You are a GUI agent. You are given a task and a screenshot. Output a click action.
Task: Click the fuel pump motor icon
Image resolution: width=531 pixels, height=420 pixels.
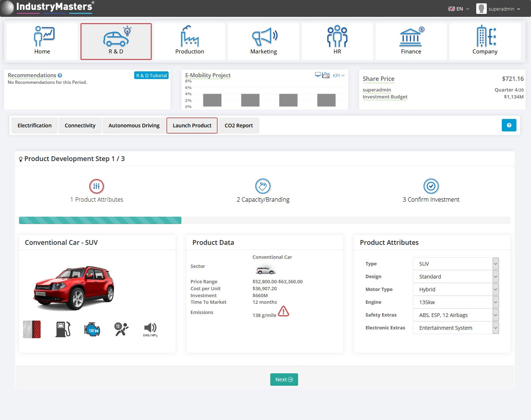(63, 329)
